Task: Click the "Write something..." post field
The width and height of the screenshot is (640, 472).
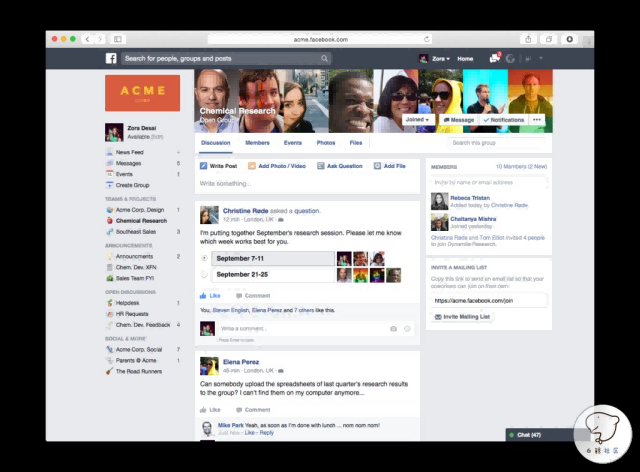Action: tap(260, 184)
